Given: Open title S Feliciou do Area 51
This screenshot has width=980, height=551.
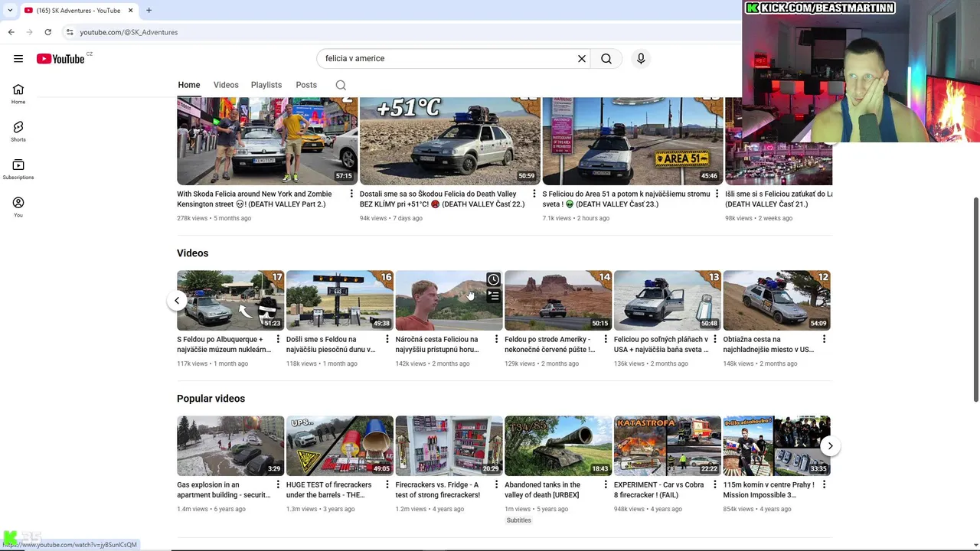Looking at the screenshot, I should tap(626, 199).
